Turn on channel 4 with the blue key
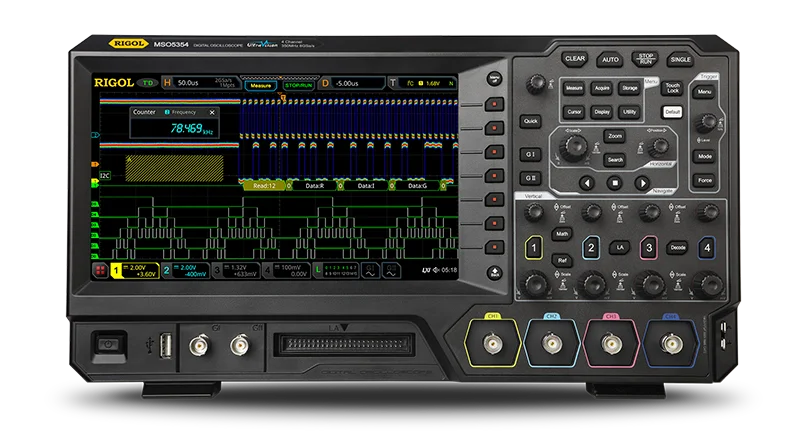810x440 pixels. (707, 248)
